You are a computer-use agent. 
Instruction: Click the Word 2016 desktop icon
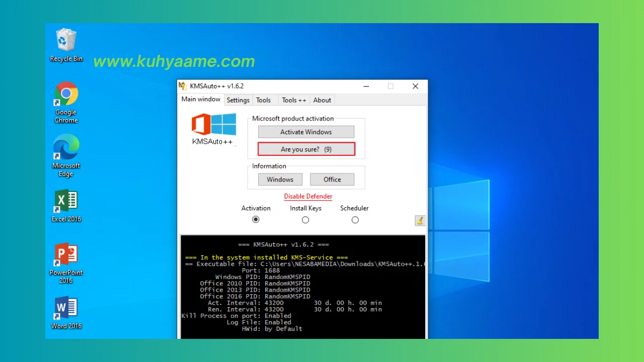click(x=66, y=313)
